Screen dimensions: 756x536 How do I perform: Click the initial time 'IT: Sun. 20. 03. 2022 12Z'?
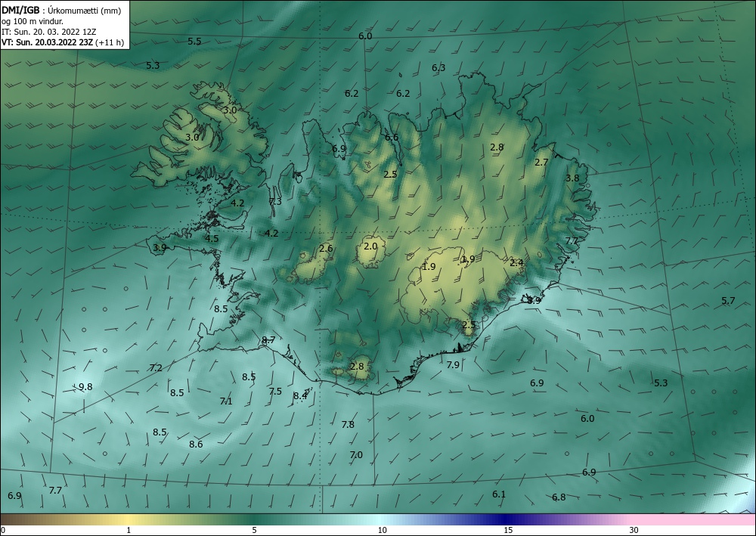click(x=48, y=32)
